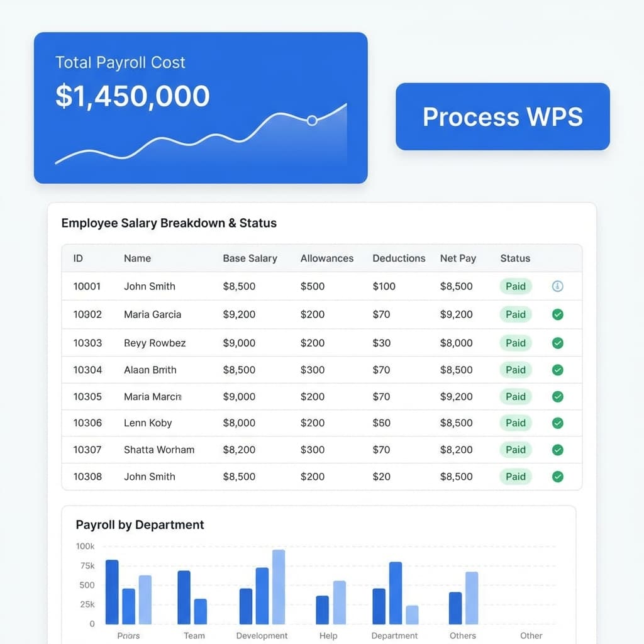Image resolution: width=644 pixels, height=644 pixels.
Task: Click the verified icon beside Alaan Brith's status
Action: 558,370
